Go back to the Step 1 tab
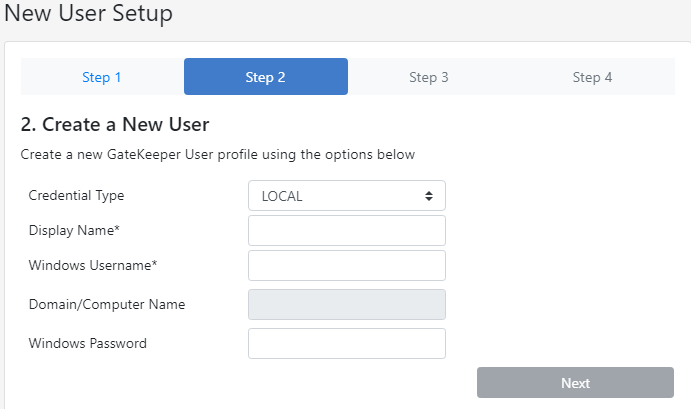Image resolution: width=691 pixels, height=409 pixels. pos(102,77)
